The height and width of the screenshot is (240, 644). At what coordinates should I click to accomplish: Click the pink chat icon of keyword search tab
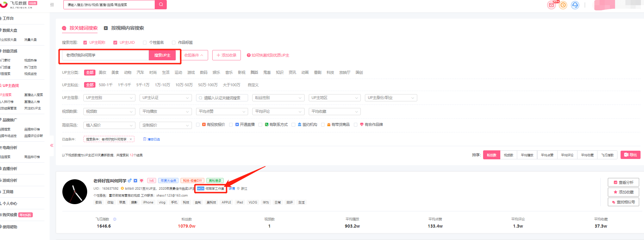64,28
